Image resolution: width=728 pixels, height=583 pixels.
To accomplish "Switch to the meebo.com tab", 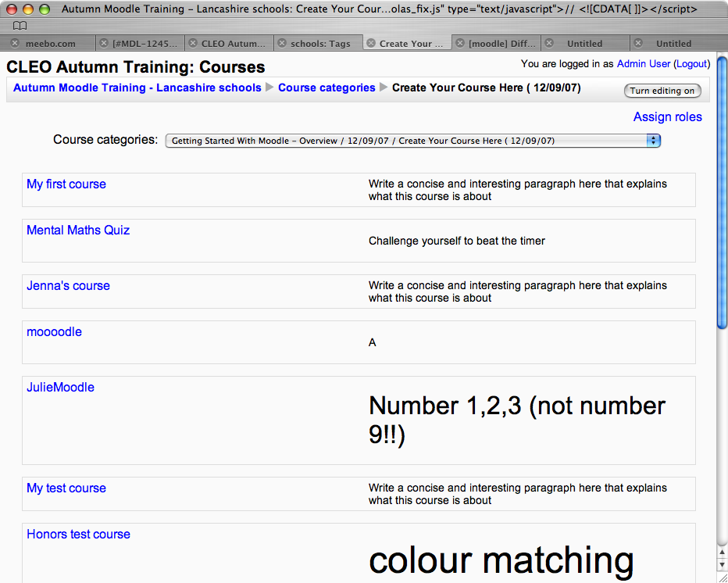I will (x=50, y=44).
